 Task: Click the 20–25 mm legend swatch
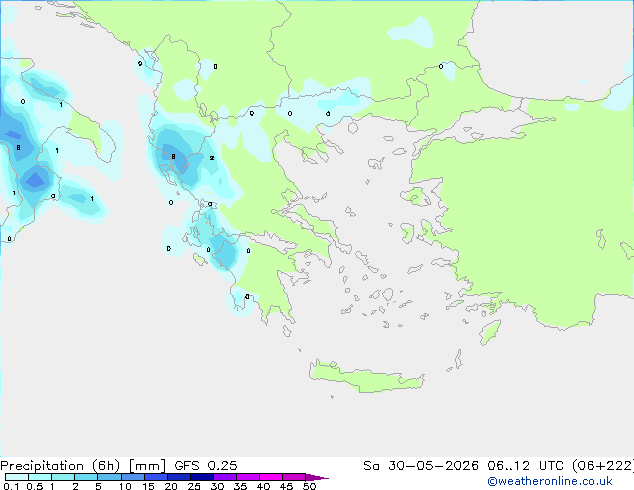[178, 477]
